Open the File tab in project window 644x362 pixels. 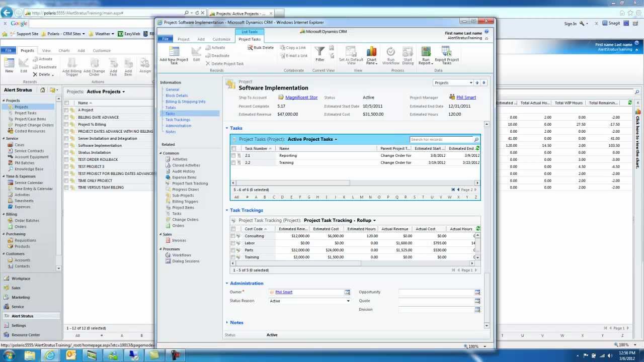coord(165,39)
